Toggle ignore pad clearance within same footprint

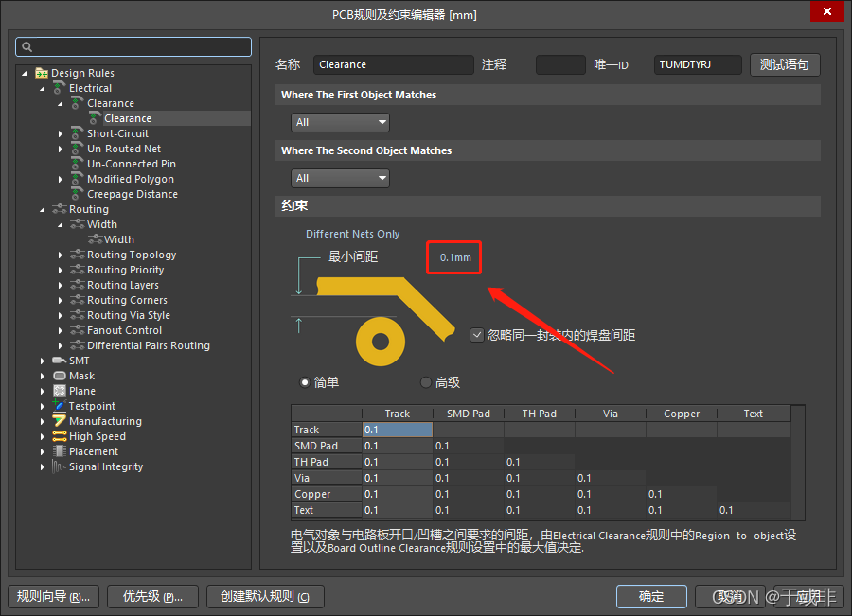tap(476, 335)
